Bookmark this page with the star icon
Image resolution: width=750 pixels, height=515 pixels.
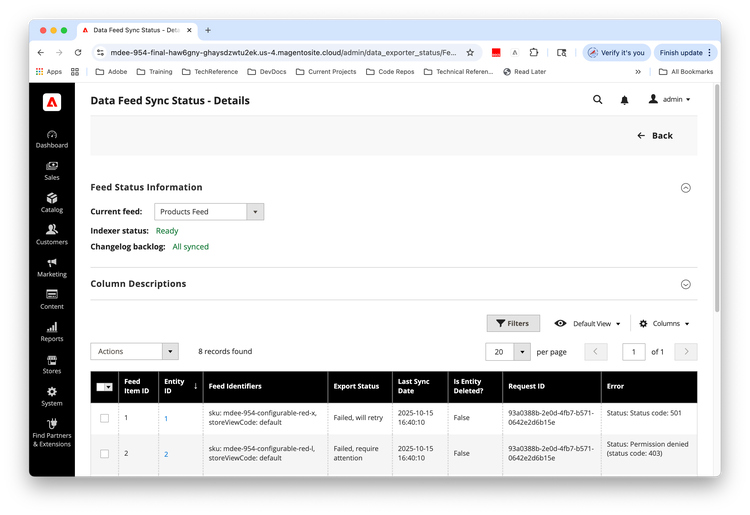(x=470, y=53)
